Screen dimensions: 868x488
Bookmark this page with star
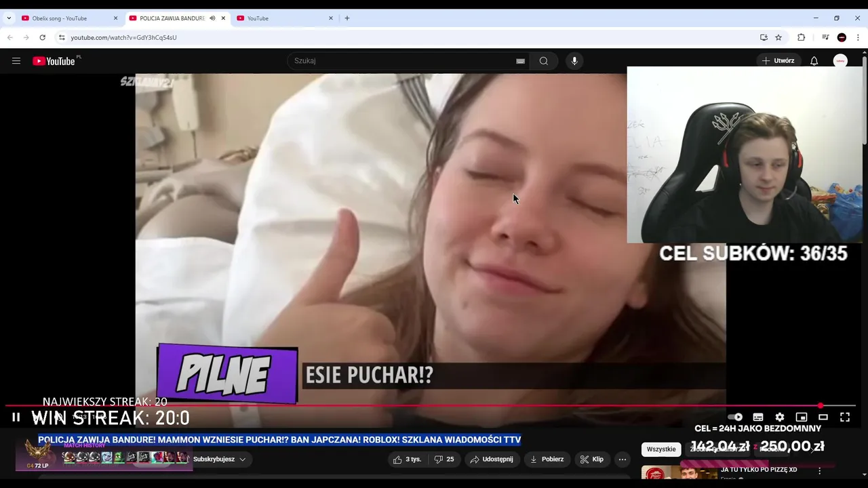pos(778,37)
